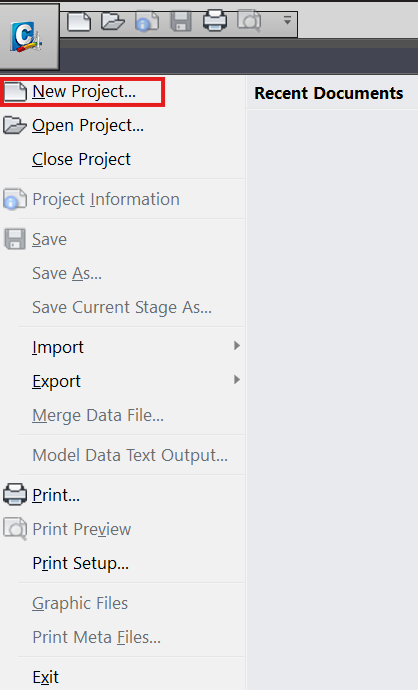Click the Import menu entry
Viewport: 418px width, 690px height.
(x=58, y=348)
